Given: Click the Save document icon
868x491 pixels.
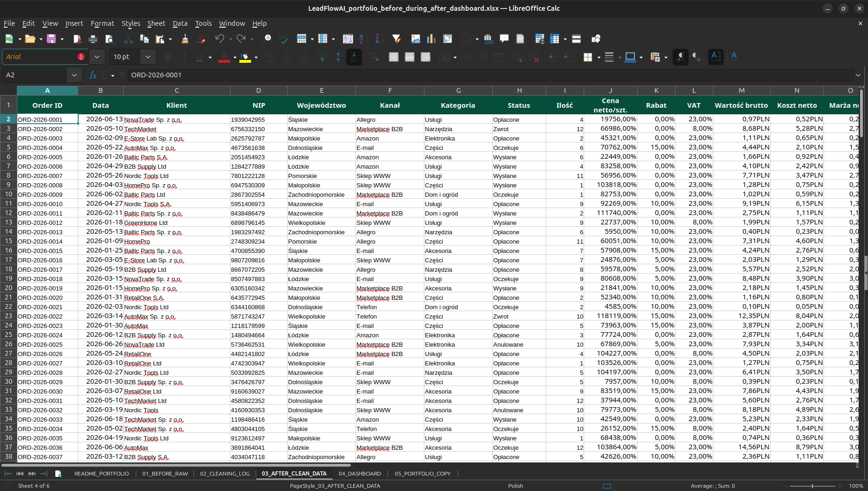Looking at the screenshot, I should (52, 39).
